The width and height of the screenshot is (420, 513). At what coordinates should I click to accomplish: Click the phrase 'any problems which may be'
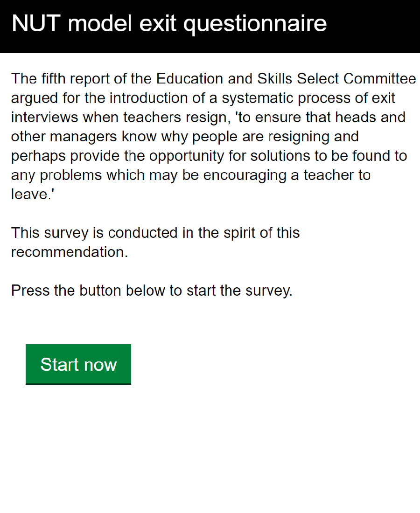point(105,175)
